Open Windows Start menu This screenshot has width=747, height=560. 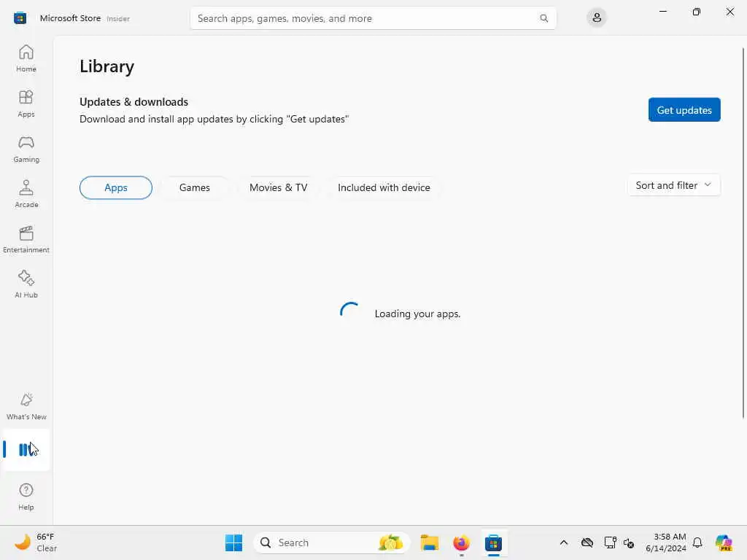pyautogui.click(x=233, y=542)
